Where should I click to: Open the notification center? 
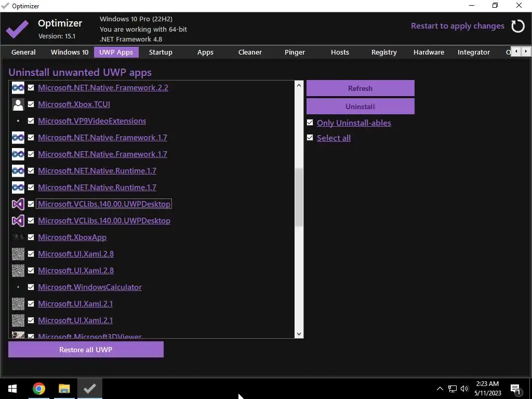coord(515,389)
